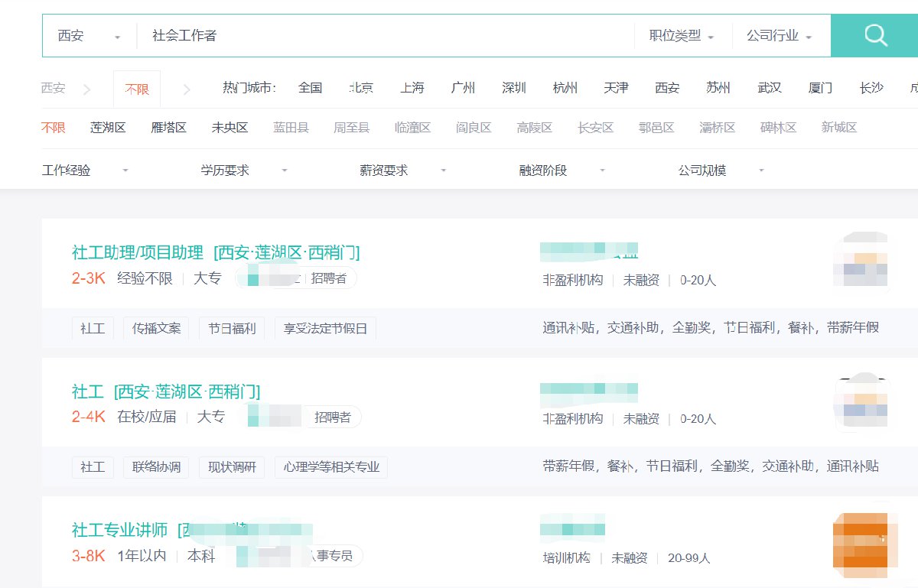Viewport: 918px width, 588px height.
Task: Choose 上海 from hot cities
Action: [x=412, y=88]
